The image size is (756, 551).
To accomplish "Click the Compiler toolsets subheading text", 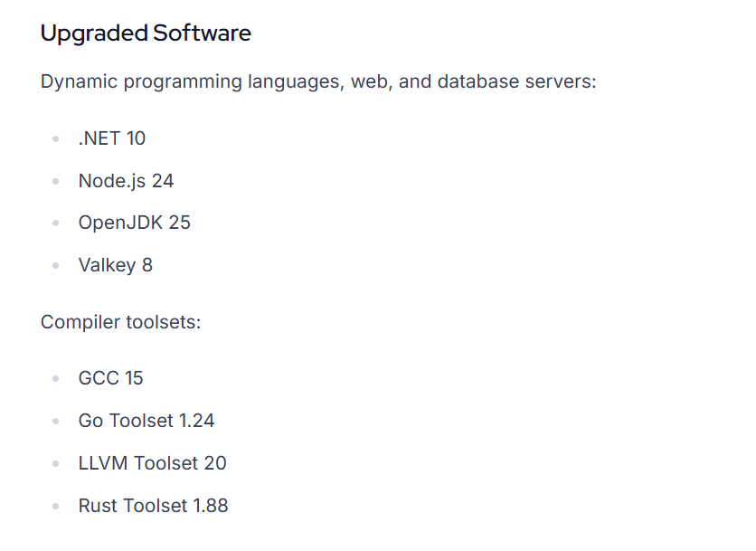I will pos(120,321).
